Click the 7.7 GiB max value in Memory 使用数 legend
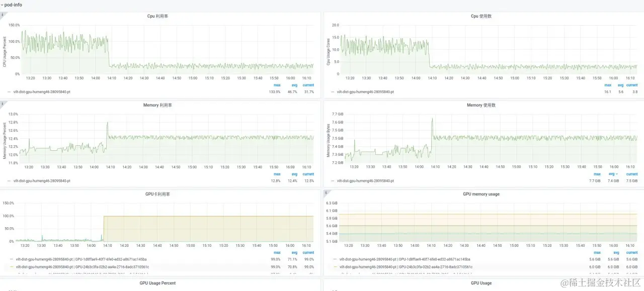The image size is (644, 291). point(595,181)
